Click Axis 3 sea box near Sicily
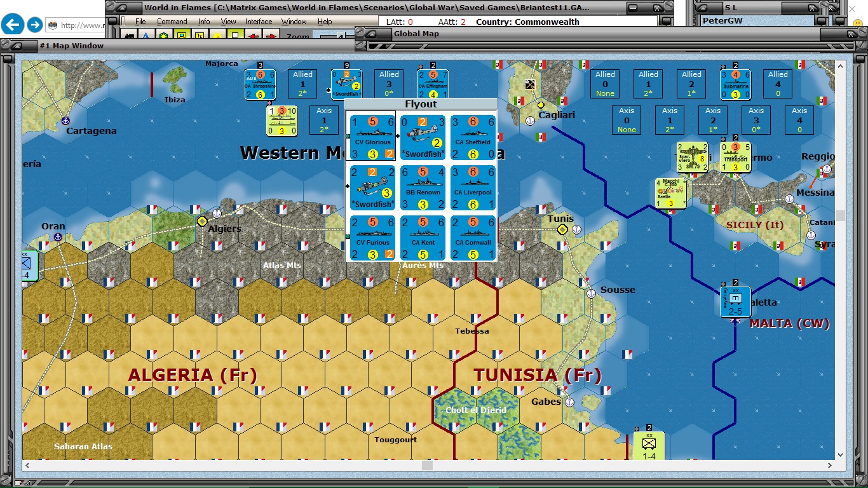868x488 pixels. click(x=756, y=121)
